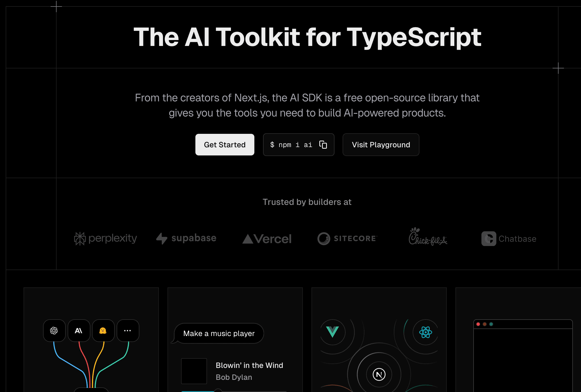The width and height of the screenshot is (581, 392).
Task: Click the Trusted by builders at text
Action: click(307, 202)
